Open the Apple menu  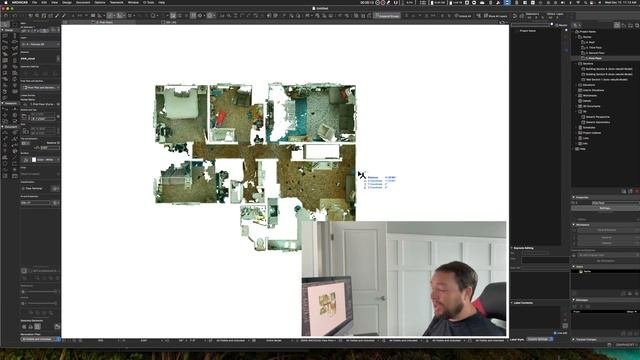(6, 2)
